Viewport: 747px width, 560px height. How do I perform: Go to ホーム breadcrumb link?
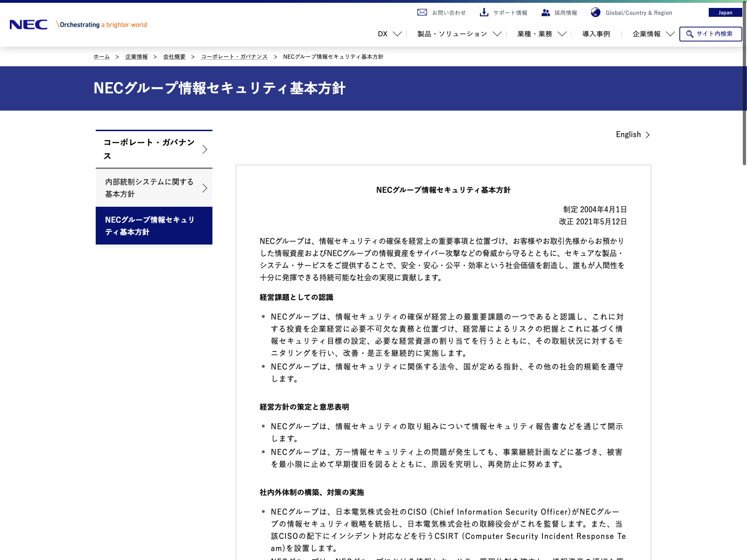(101, 57)
